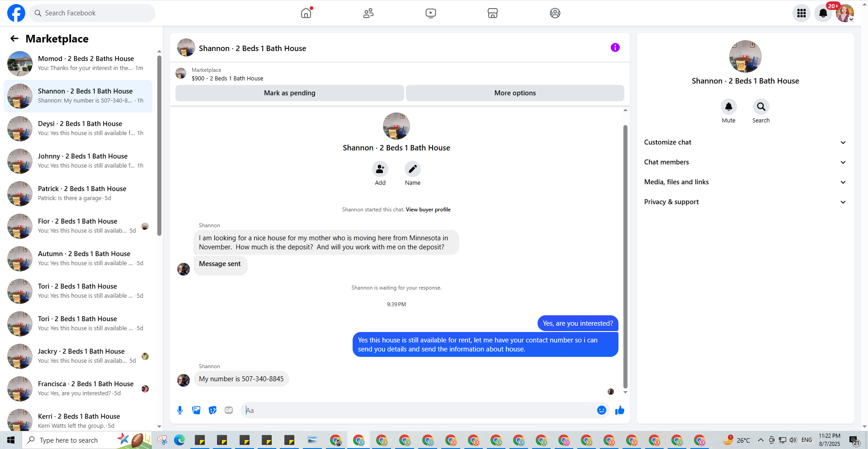
Task: Show hidden system tray icons
Action: point(760,440)
